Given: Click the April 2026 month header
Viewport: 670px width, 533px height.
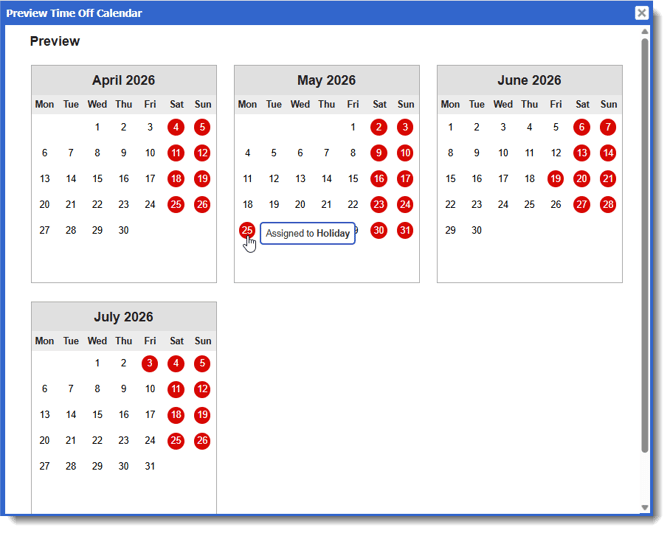Looking at the screenshot, I should (x=124, y=80).
